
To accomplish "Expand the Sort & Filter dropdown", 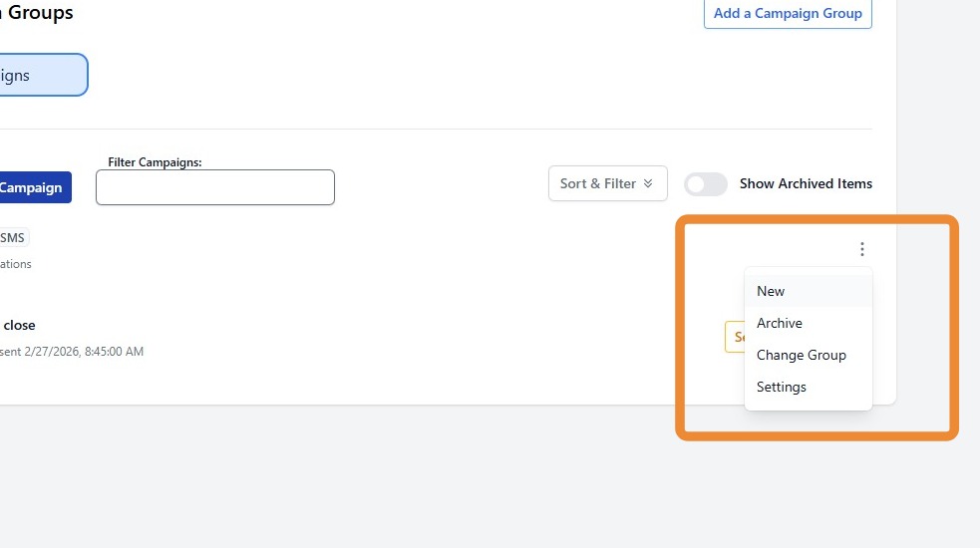I will pyautogui.click(x=607, y=183).
